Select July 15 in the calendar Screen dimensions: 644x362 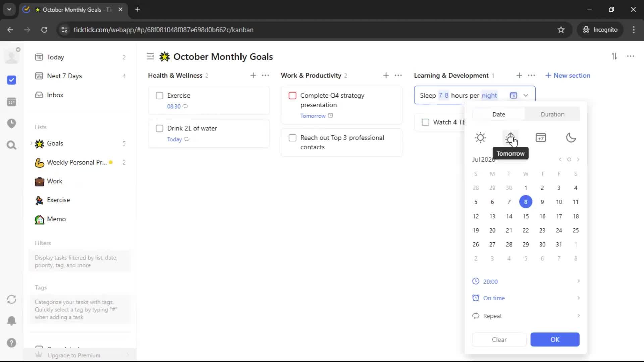click(525, 216)
